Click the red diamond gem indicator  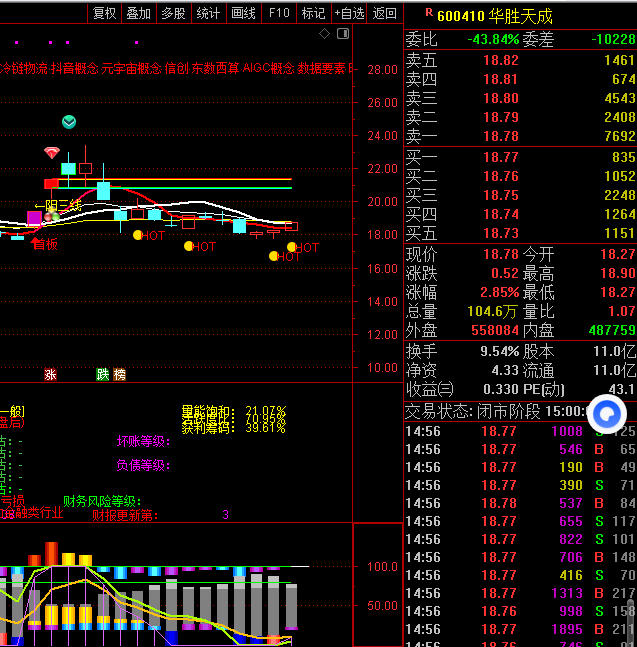tap(52, 153)
